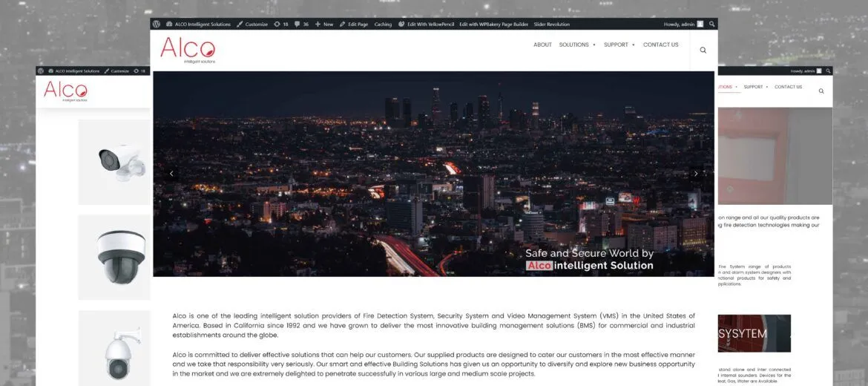The image size is (868, 386).
Task: Go to the next slide using the right arrow
Action: pyautogui.click(x=695, y=174)
